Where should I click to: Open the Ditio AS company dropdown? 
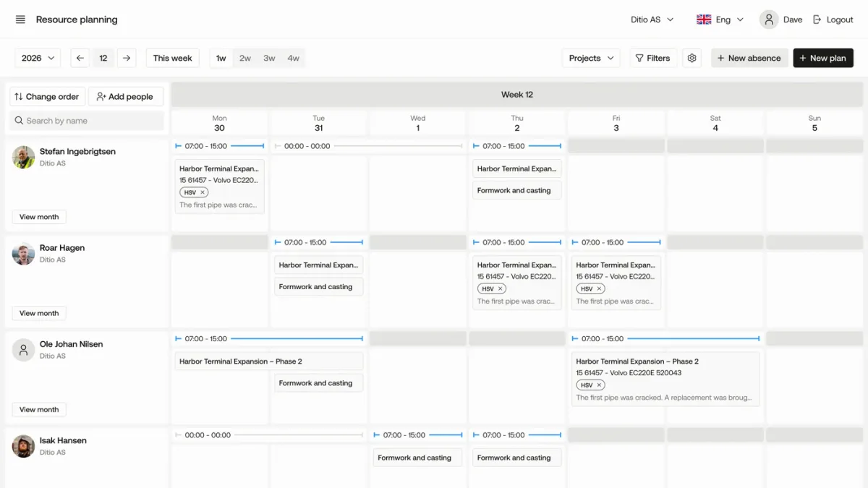tap(652, 20)
